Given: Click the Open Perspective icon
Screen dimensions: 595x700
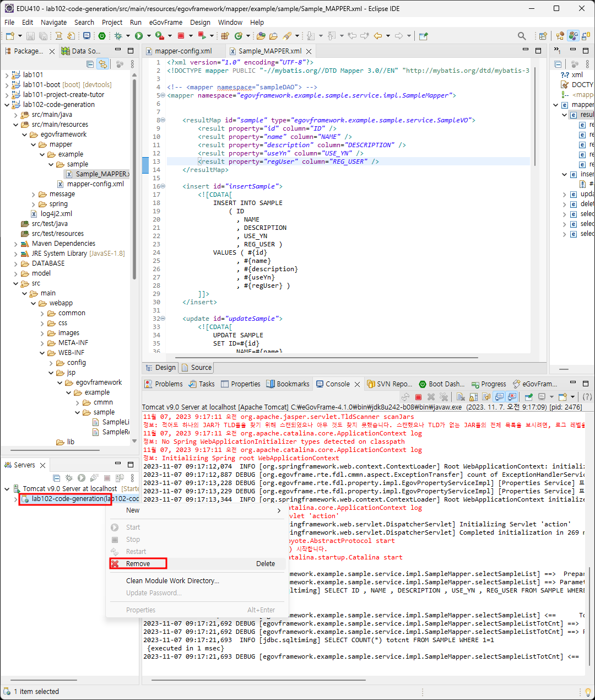Looking at the screenshot, I should [x=543, y=36].
